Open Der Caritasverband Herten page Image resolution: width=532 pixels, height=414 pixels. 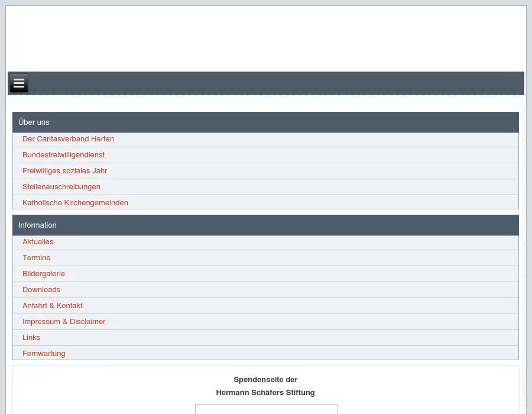68,139
